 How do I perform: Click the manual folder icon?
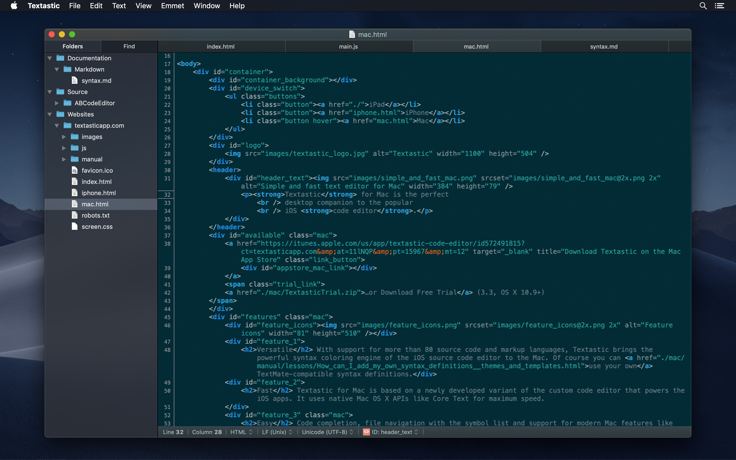[74, 159]
